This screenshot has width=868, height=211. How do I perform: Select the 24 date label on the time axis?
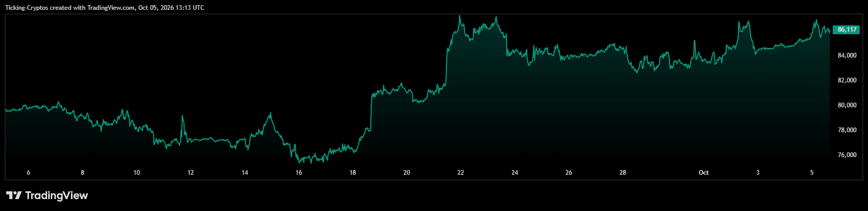515,173
